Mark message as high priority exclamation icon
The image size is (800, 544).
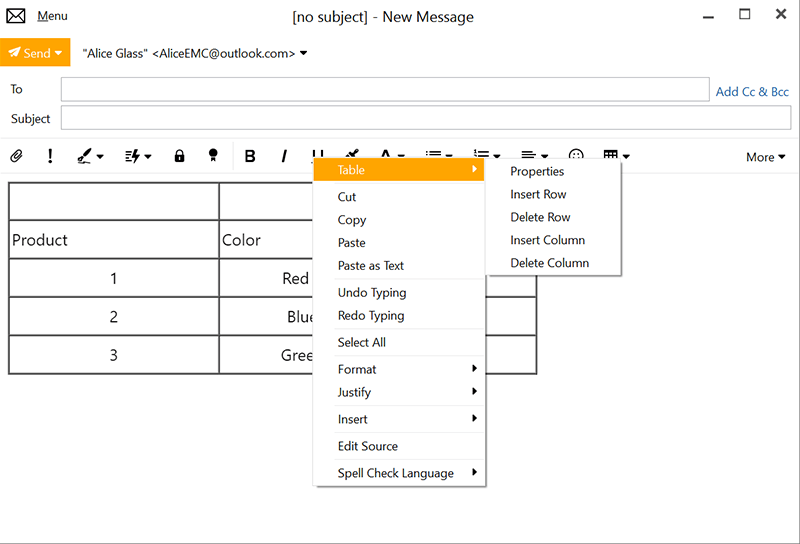(x=50, y=156)
